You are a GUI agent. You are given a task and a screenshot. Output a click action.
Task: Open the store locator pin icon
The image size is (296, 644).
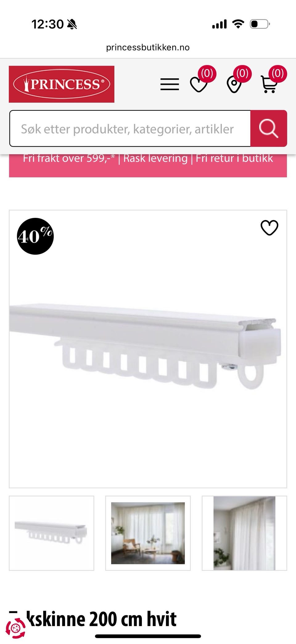click(234, 85)
